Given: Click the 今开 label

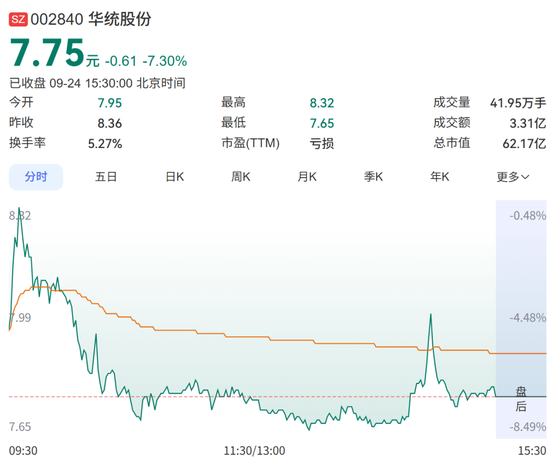Looking at the screenshot, I should point(21,102).
